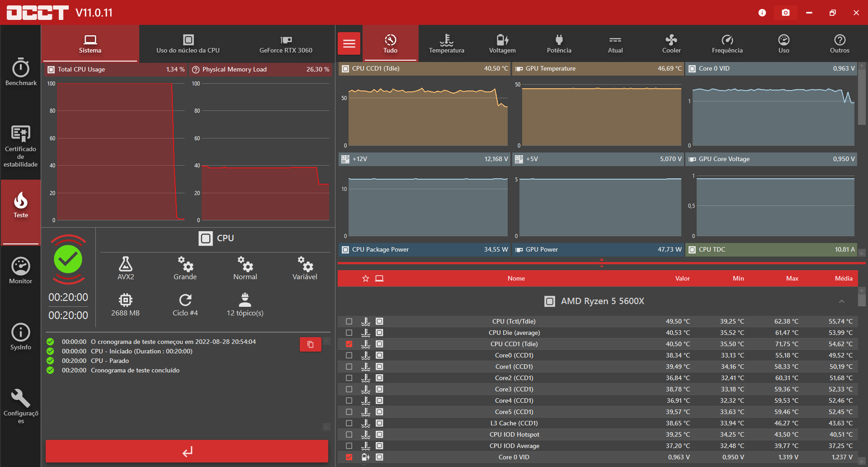Select the AVX2 instruction set option

(x=126, y=268)
